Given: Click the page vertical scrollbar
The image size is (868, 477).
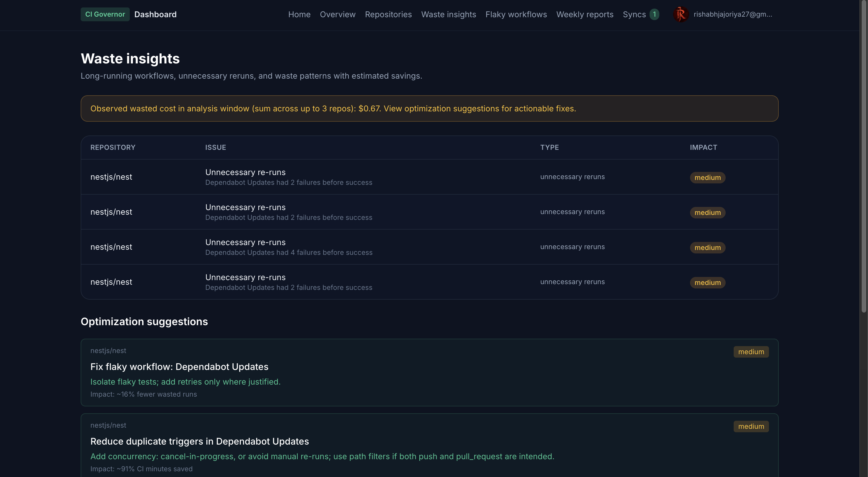Looking at the screenshot, I should pos(864,155).
